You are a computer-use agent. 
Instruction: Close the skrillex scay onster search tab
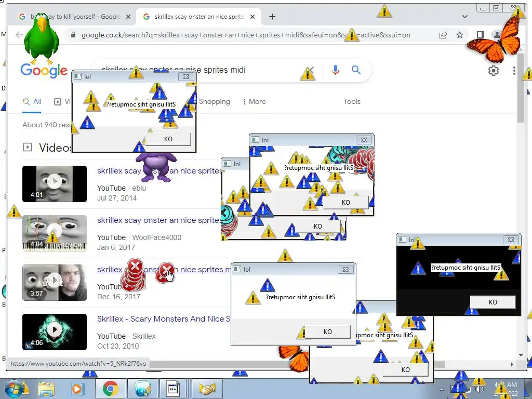(x=252, y=17)
